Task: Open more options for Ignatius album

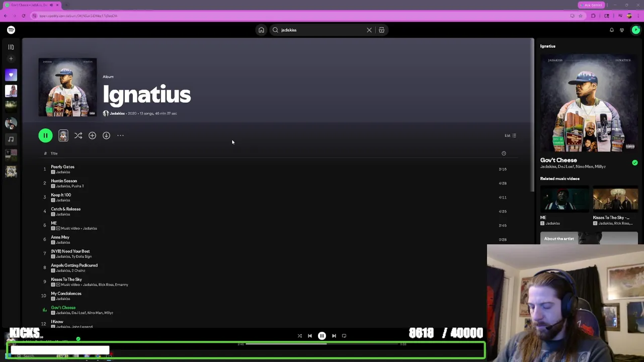Action: 120,135
